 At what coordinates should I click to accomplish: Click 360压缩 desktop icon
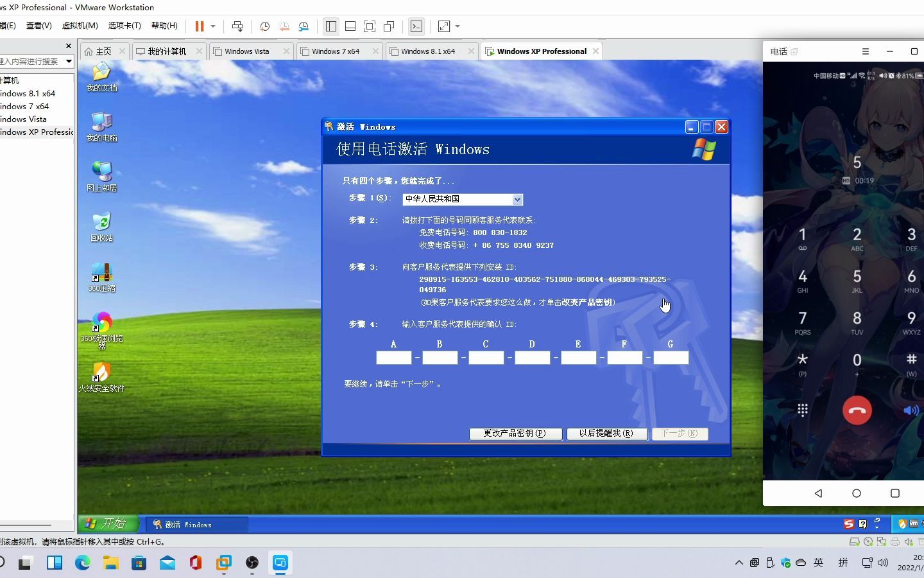click(x=101, y=277)
